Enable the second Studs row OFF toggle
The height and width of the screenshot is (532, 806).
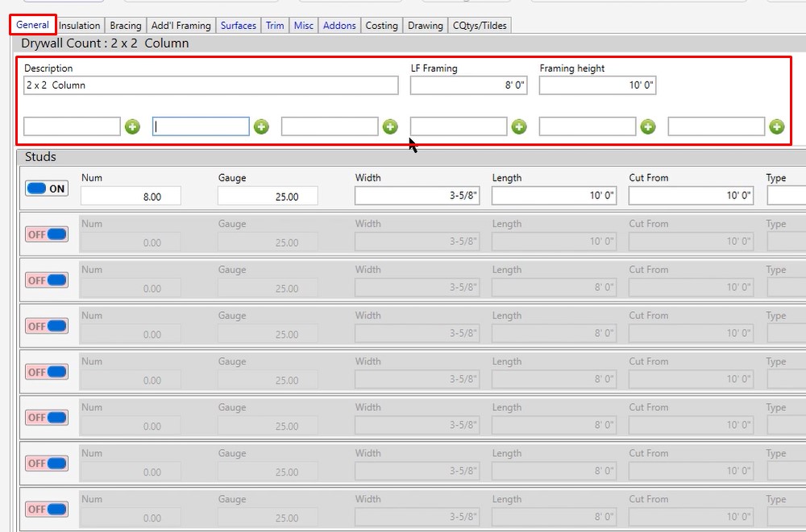[47, 235]
